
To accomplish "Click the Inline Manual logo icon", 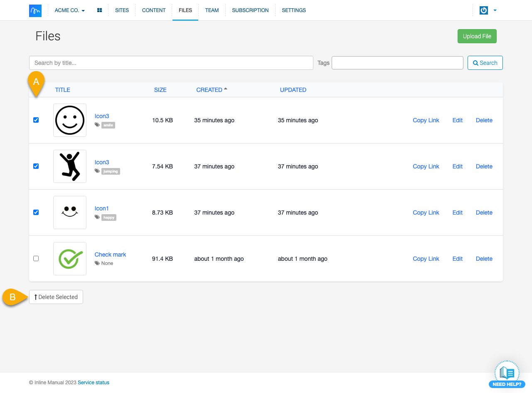I will click(35, 10).
